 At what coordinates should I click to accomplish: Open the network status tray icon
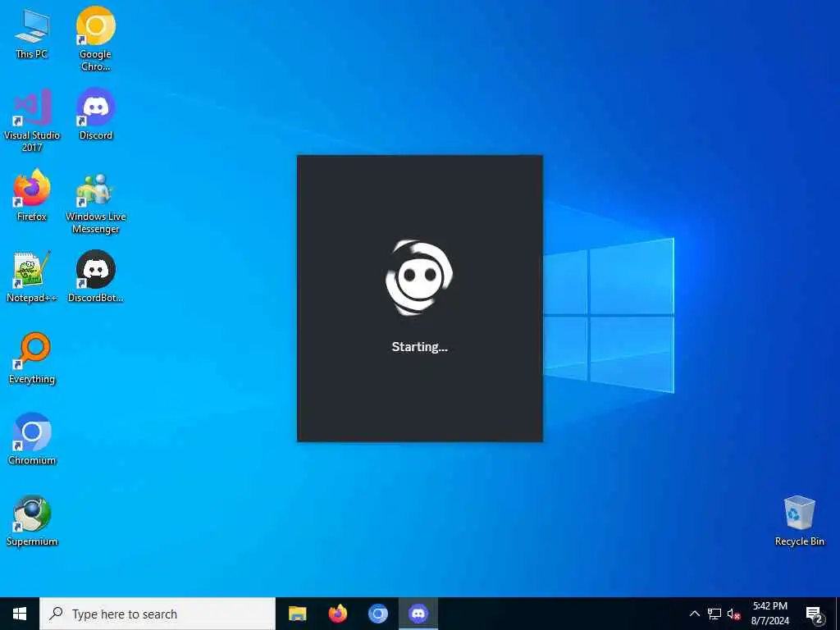click(x=714, y=614)
